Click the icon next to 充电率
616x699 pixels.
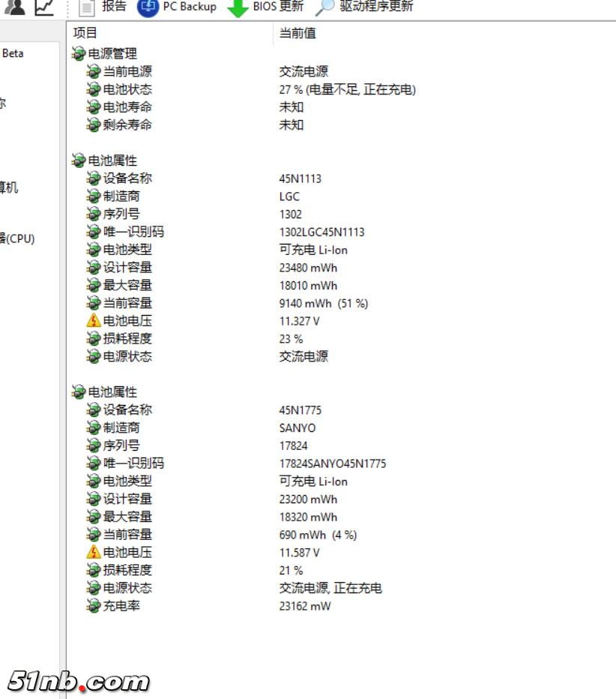click(x=93, y=606)
